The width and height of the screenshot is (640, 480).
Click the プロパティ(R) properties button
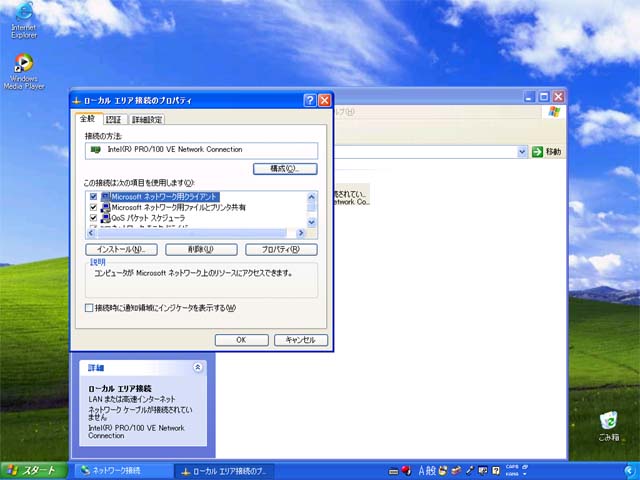(x=281, y=249)
